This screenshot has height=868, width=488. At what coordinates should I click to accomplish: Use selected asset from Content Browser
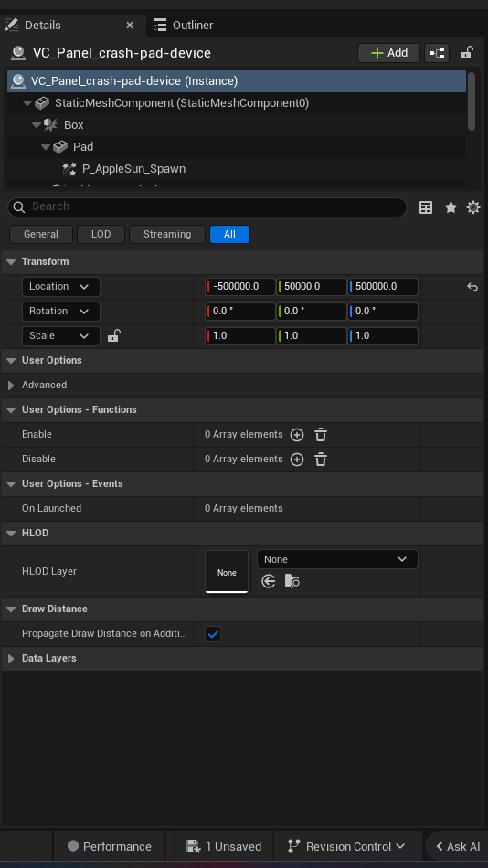click(269, 581)
